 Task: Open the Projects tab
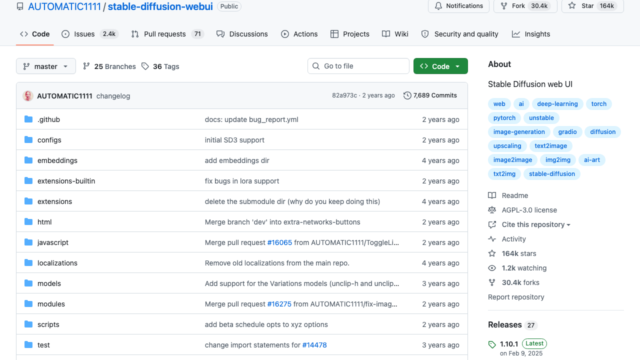[350, 34]
